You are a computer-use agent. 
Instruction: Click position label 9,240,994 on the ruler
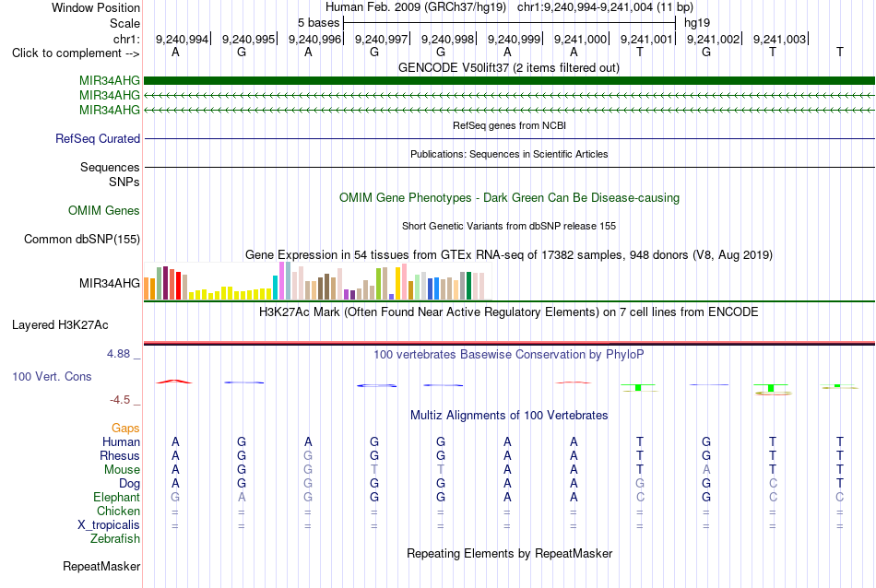182,39
